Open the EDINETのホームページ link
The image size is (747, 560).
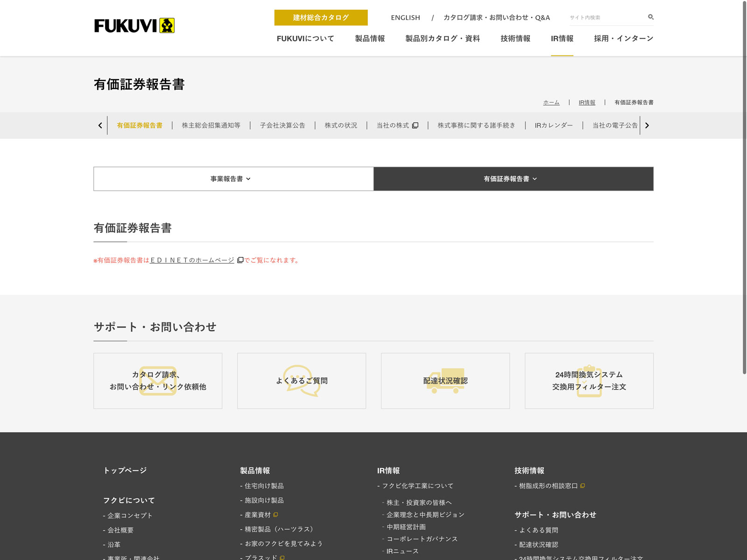pos(192,260)
